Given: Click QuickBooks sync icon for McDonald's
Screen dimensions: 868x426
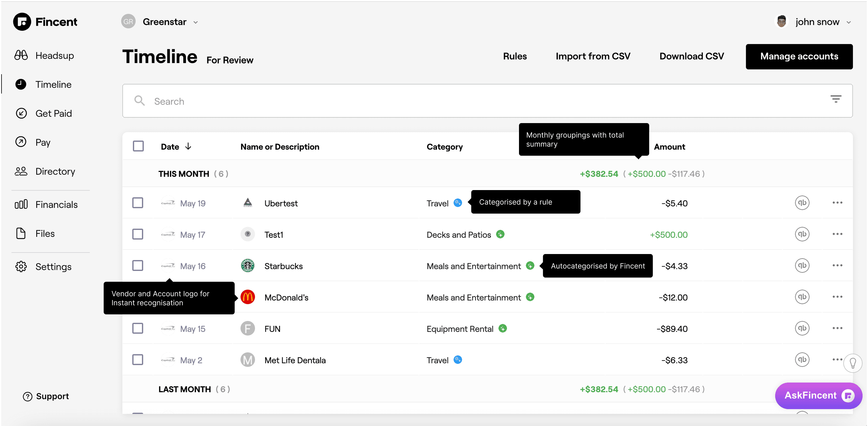Looking at the screenshot, I should 802,297.
